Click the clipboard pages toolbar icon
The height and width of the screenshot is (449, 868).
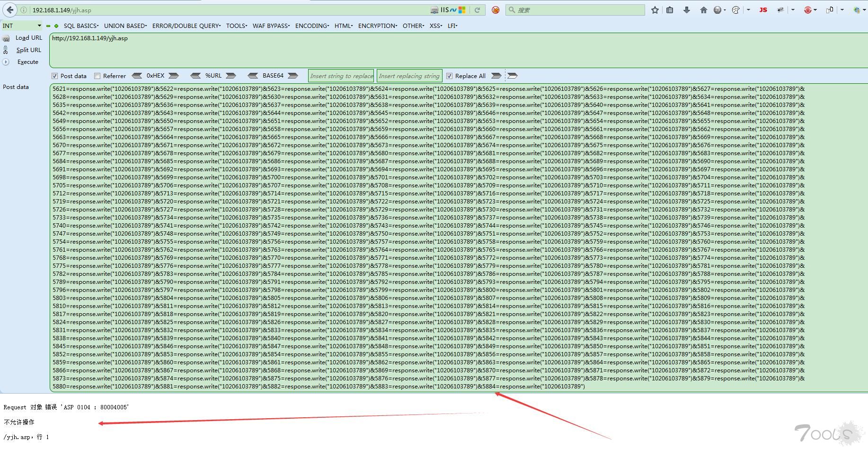(x=830, y=10)
